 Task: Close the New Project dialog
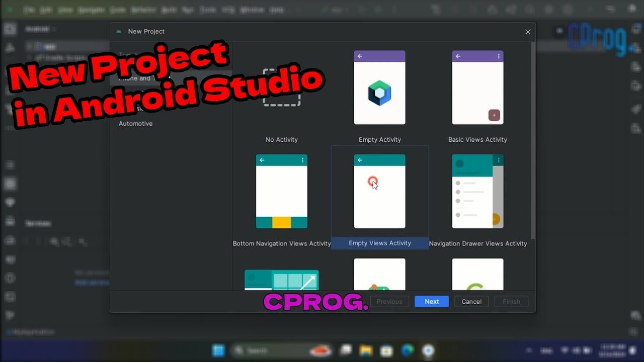pyautogui.click(x=528, y=32)
